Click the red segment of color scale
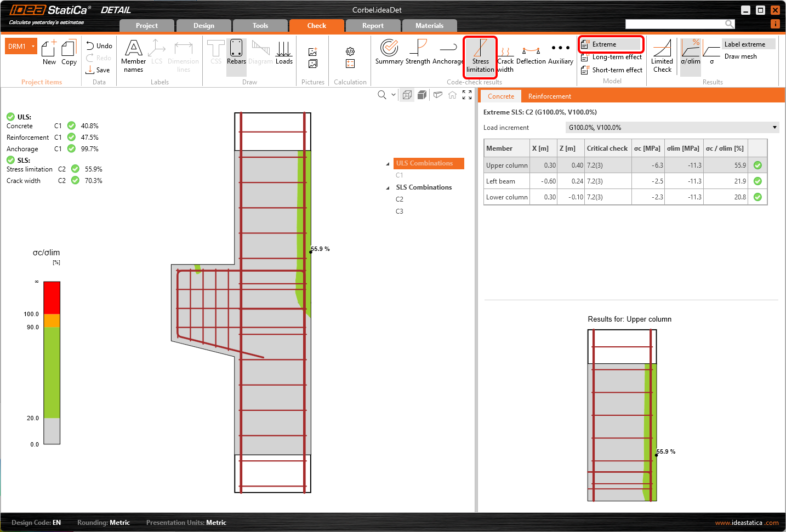 click(x=52, y=298)
